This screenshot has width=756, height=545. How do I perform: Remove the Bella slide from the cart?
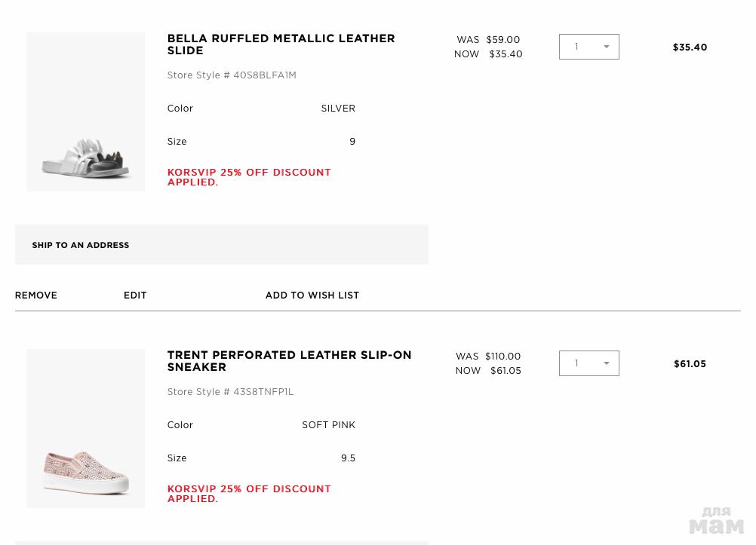36,295
